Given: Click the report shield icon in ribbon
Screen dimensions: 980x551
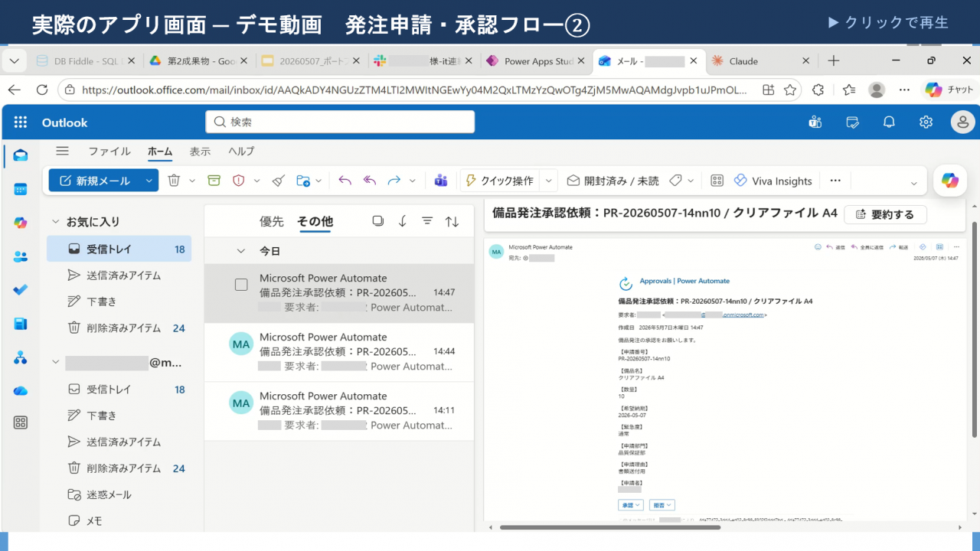Looking at the screenshot, I should click(x=238, y=181).
